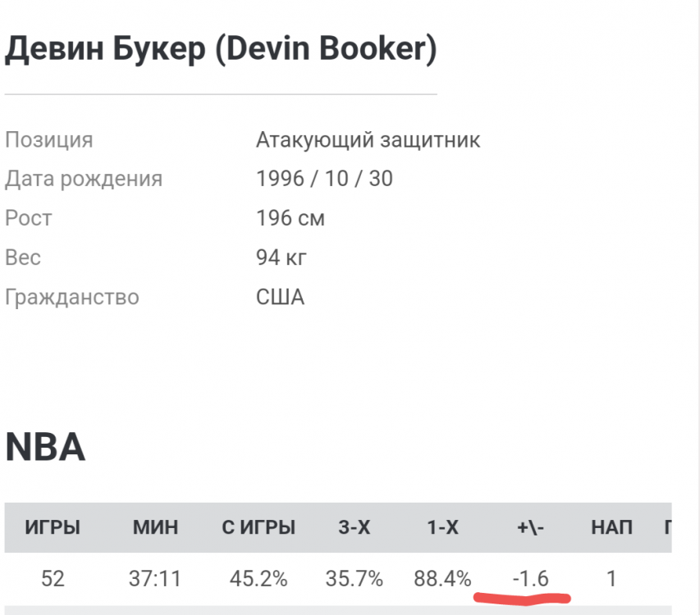Select the 3-Х column header
The height and width of the screenshot is (615, 700).
point(354,528)
